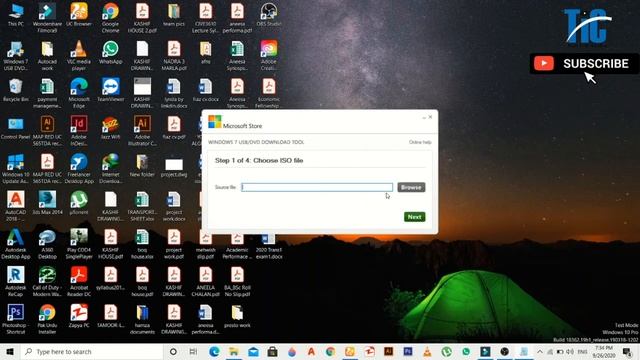The width and height of the screenshot is (640, 360).
Task: Launch Adobe InDesign from desktop
Action: (x=79, y=131)
